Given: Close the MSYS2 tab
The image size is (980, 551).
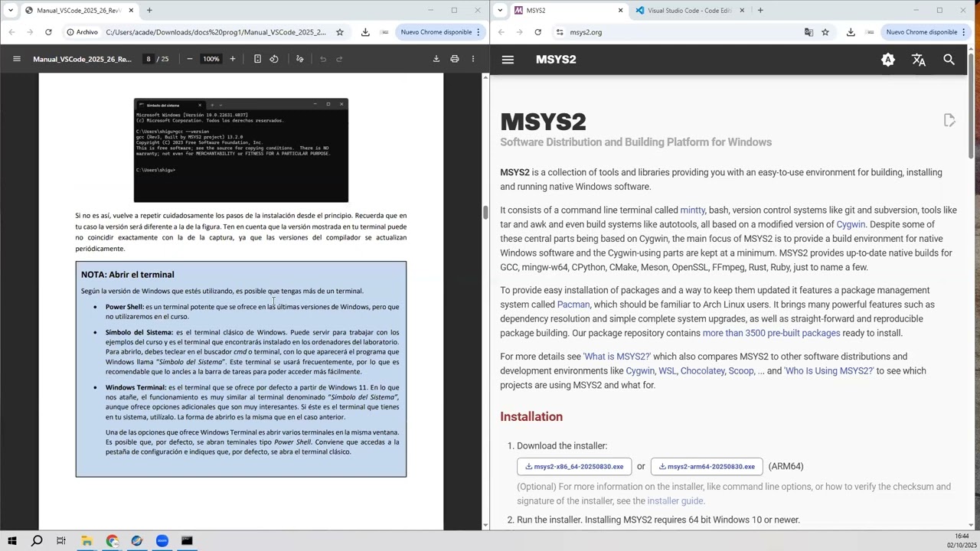Looking at the screenshot, I should click(x=620, y=11).
